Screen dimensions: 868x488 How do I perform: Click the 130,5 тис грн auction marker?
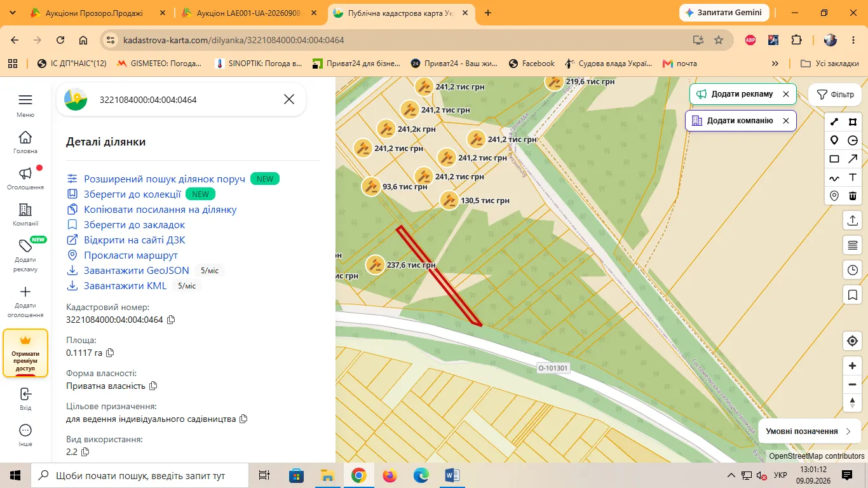pos(449,201)
